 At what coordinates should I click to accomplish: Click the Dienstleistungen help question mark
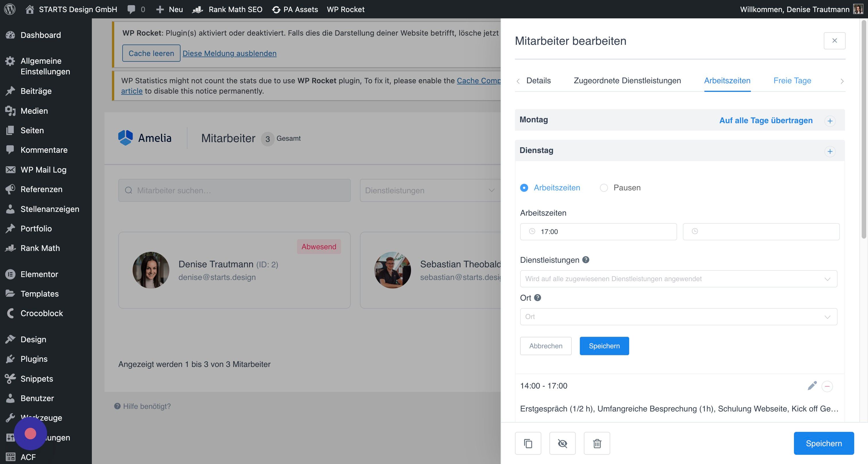586,260
